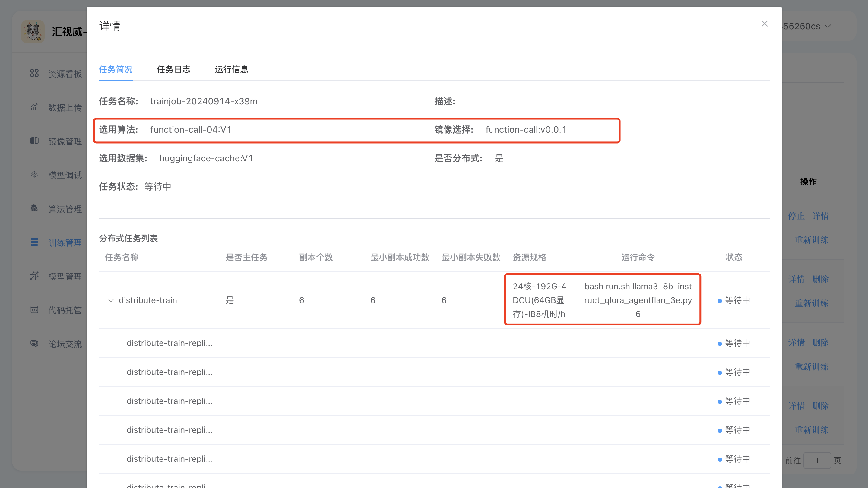This screenshot has width=868, height=488.
Task: Switch to the 任务日志 tab
Action: 173,69
